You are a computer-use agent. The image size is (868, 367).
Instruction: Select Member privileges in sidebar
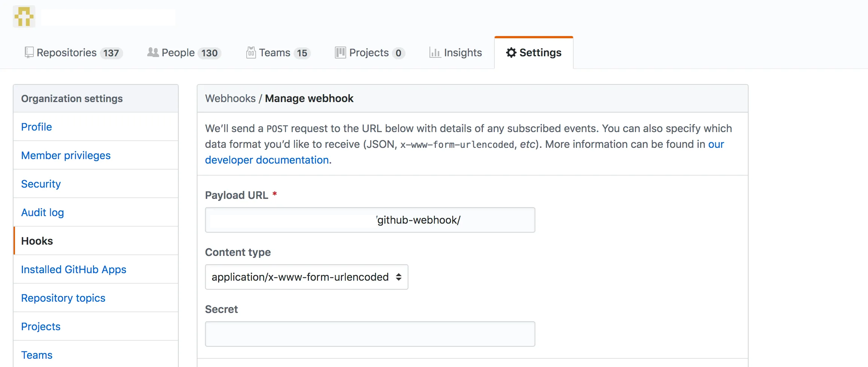point(66,155)
